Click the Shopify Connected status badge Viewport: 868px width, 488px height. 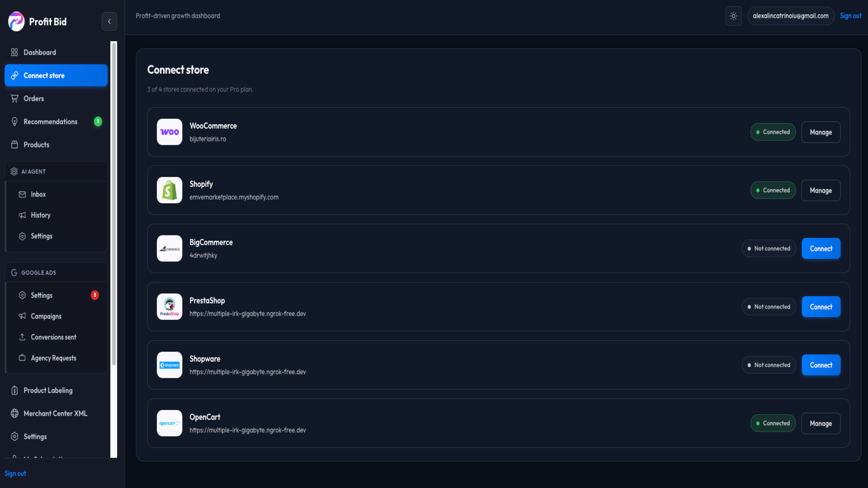773,190
